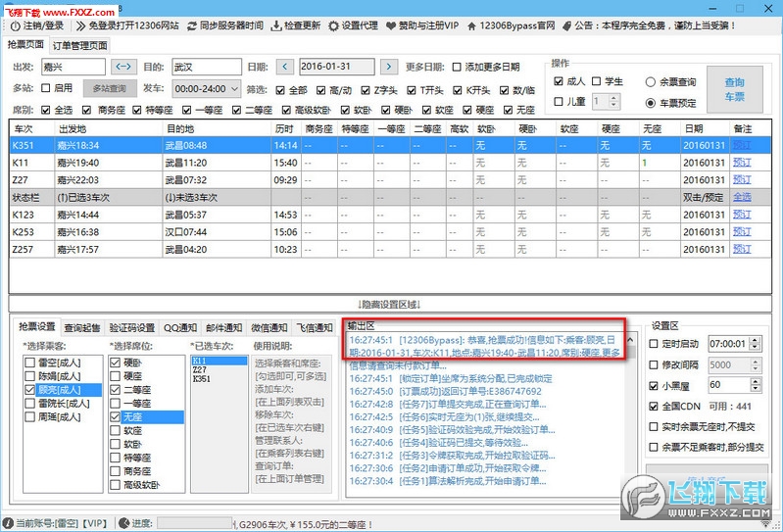
Task: Go to next date arrow
Action: [389, 67]
